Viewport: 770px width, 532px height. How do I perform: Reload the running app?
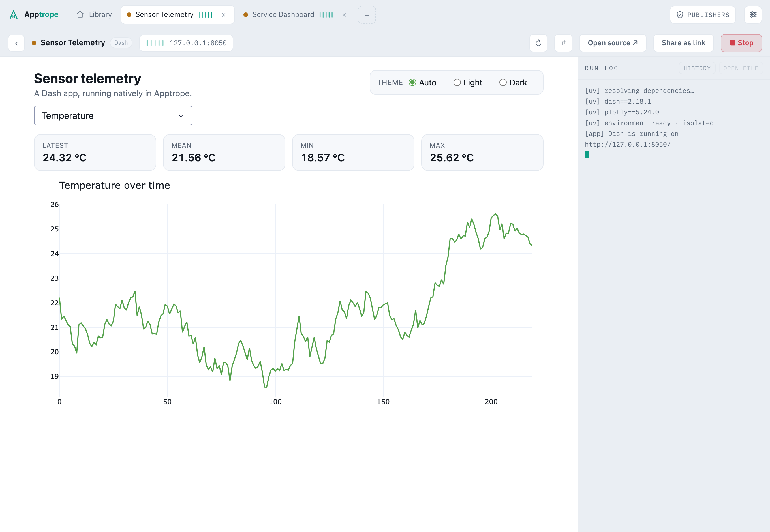pos(538,43)
